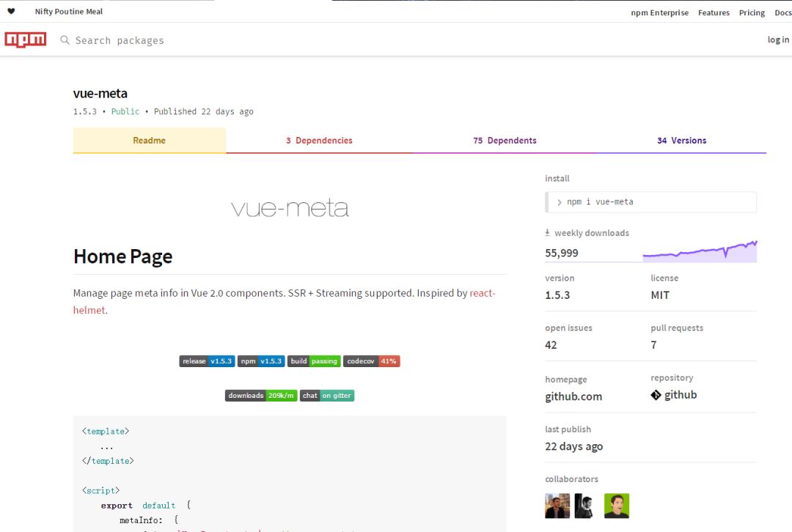
Task: Open npm Enterprise in the top navigation
Action: click(x=660, y=12)
